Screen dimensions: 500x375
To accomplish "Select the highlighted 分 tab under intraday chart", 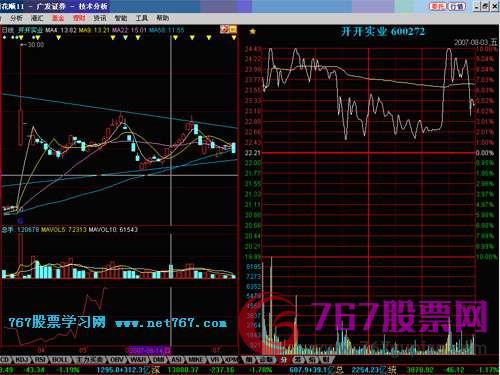I will click(283, 360).
